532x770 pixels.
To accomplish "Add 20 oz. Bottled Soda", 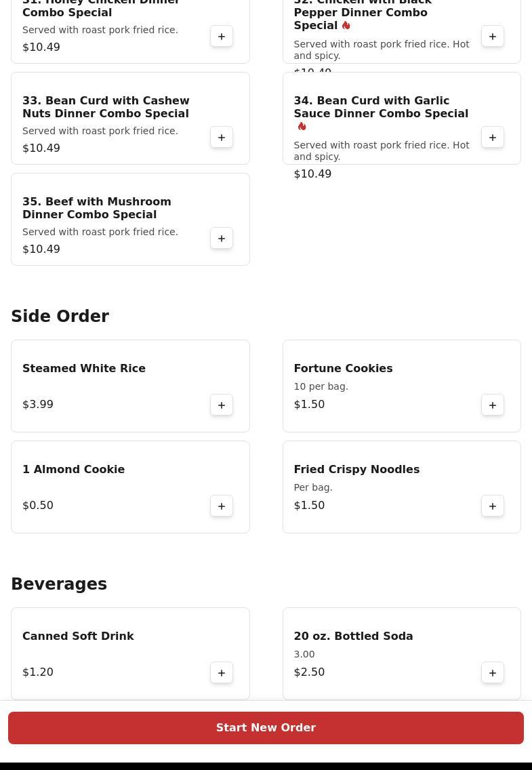I will point(493,673).
